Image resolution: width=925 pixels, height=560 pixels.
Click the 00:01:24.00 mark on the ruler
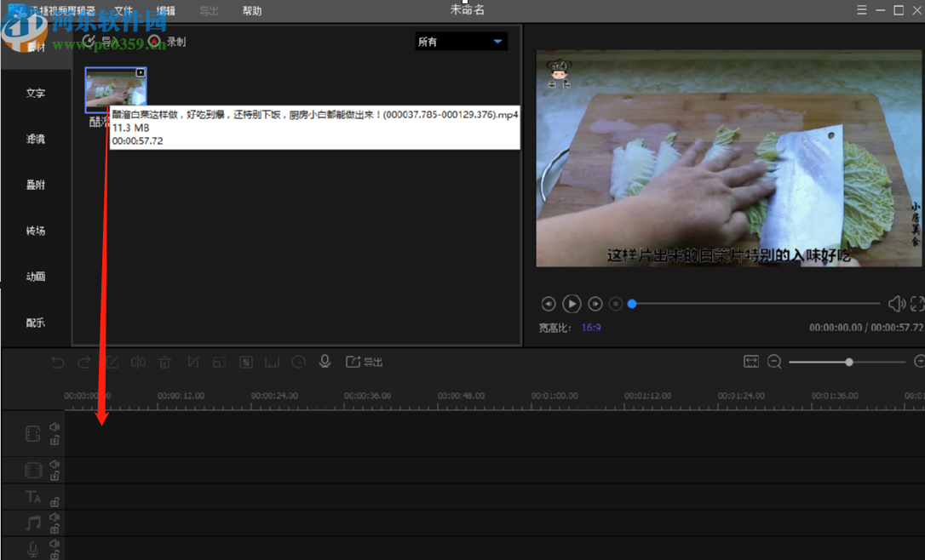[x=741, y=396]
